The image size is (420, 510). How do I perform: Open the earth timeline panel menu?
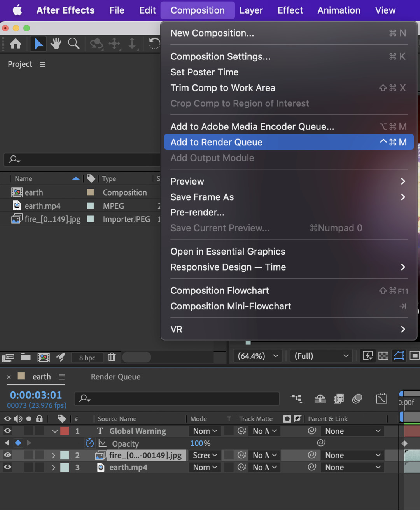(62, 377)
